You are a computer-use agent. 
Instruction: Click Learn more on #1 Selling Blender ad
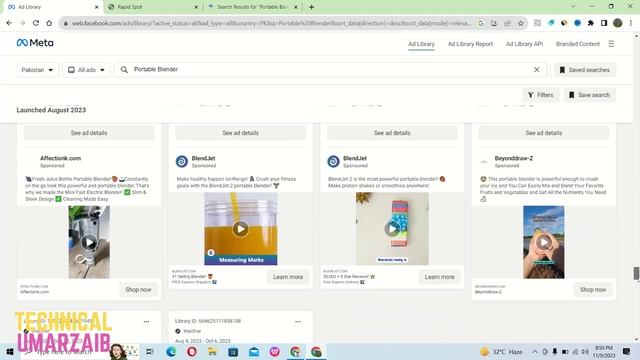point(288,277)
